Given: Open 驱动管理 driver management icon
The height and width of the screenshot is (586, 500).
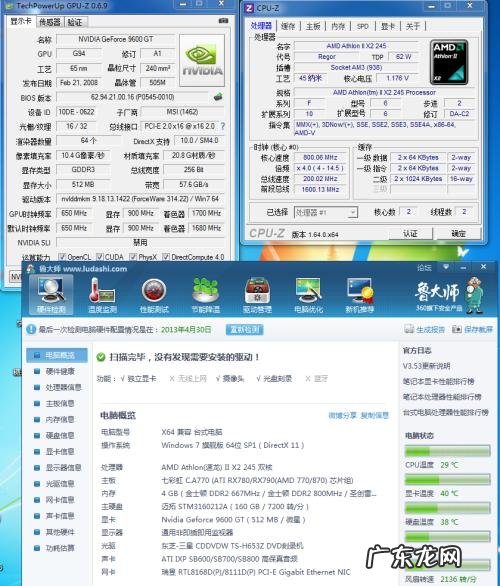Looking at the screenshot, I should 257,295.
